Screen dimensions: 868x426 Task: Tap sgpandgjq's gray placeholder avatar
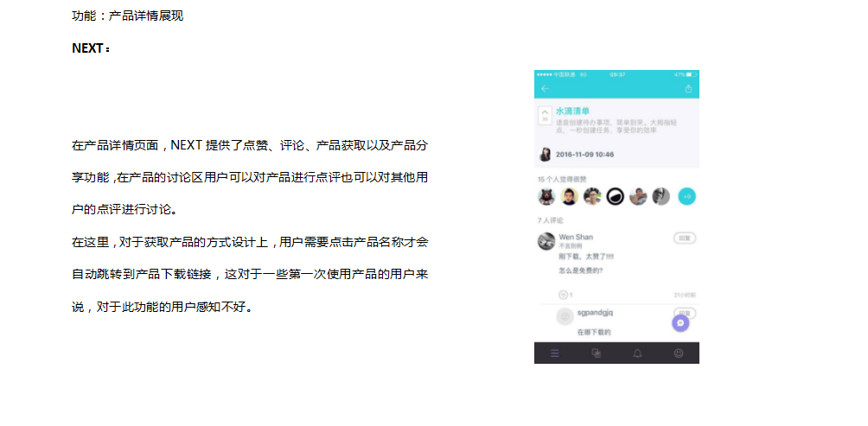(x=565, y=316)
